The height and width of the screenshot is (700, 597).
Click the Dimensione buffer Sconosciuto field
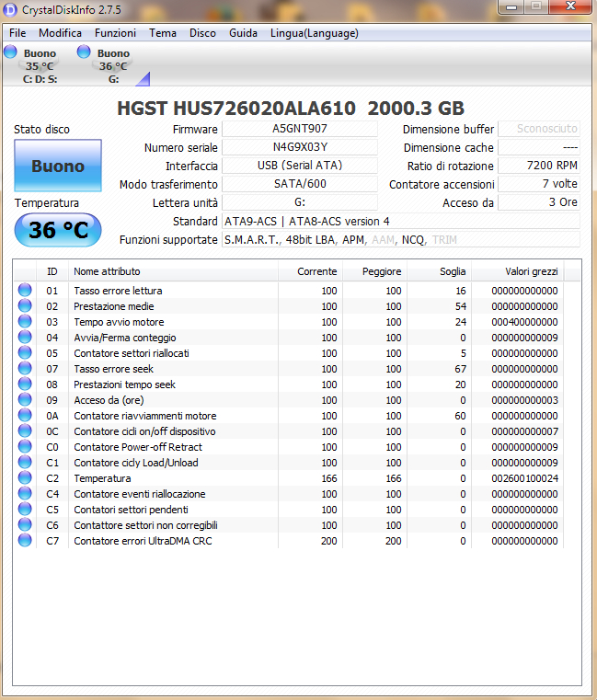[539, 129]
